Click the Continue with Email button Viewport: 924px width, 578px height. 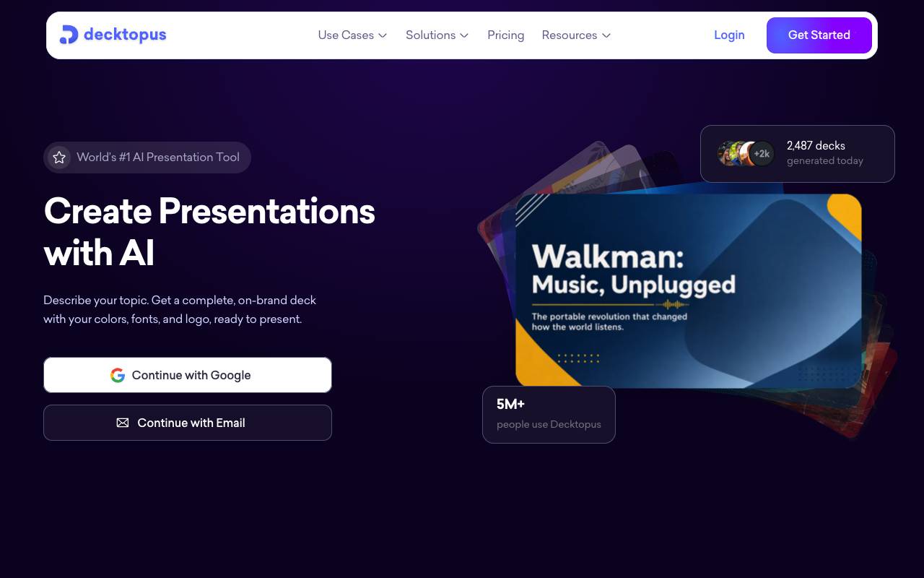tap(188, 423)
